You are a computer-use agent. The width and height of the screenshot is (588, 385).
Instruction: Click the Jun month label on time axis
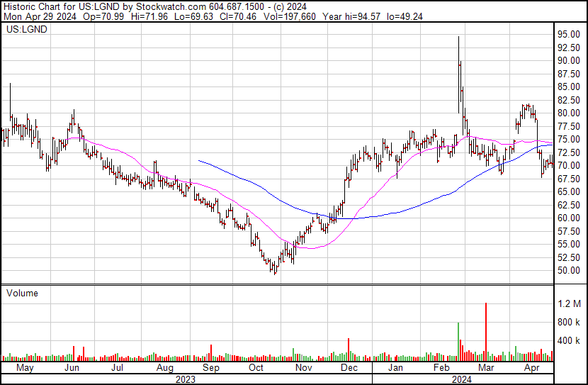pyautogui.click(x=72, y=368)
